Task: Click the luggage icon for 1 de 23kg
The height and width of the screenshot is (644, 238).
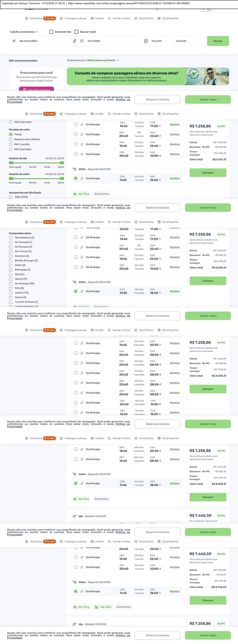Action: pos(96,607)
